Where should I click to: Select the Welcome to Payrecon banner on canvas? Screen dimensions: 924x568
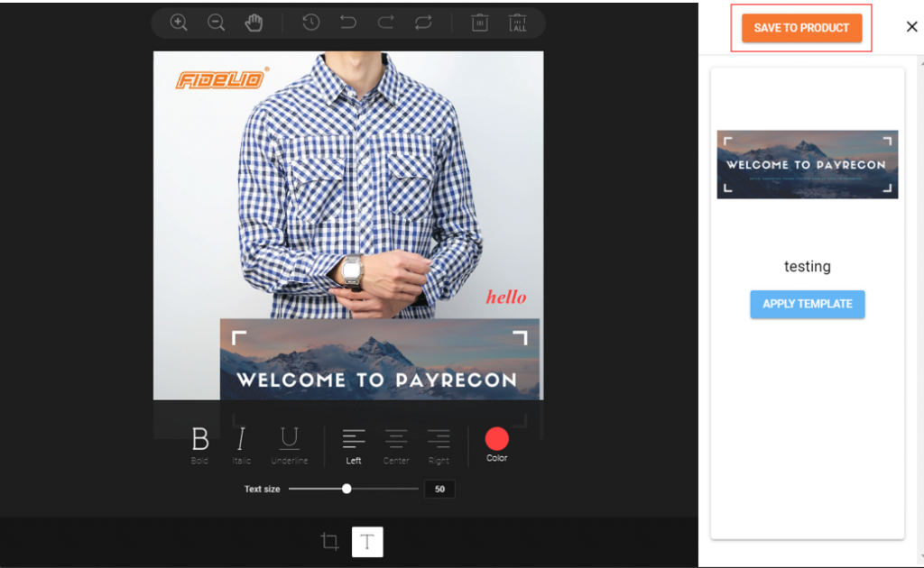pos(380,360)
